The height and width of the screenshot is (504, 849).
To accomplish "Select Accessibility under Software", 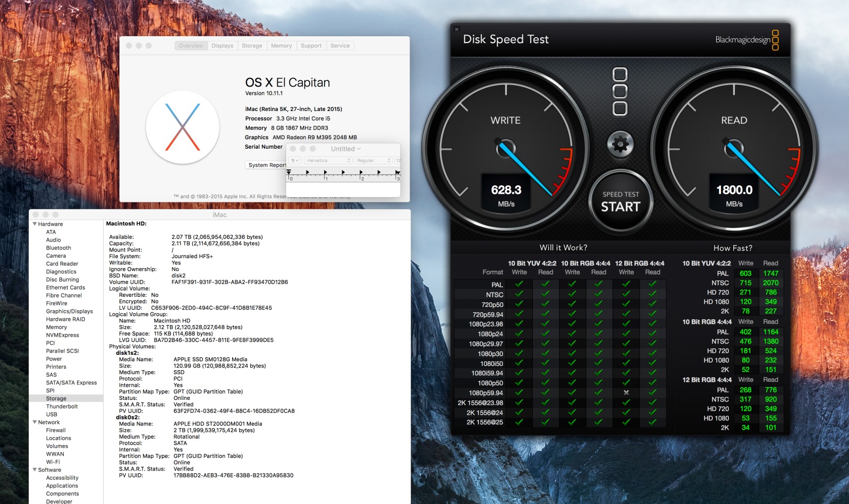I will click(62, 478).
